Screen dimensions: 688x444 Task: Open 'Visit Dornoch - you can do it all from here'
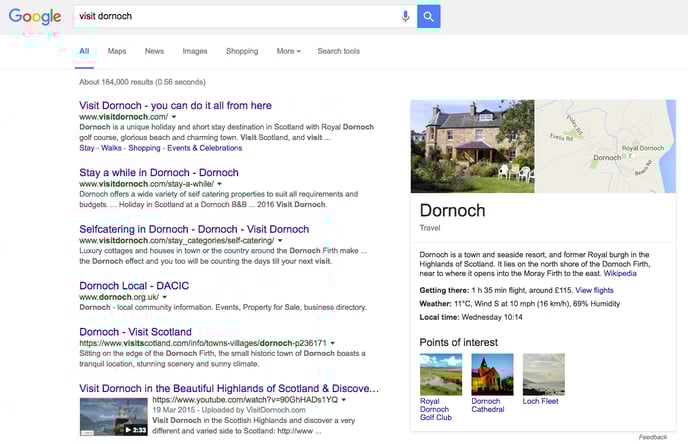pyautogui.click(x=175, y=105)
